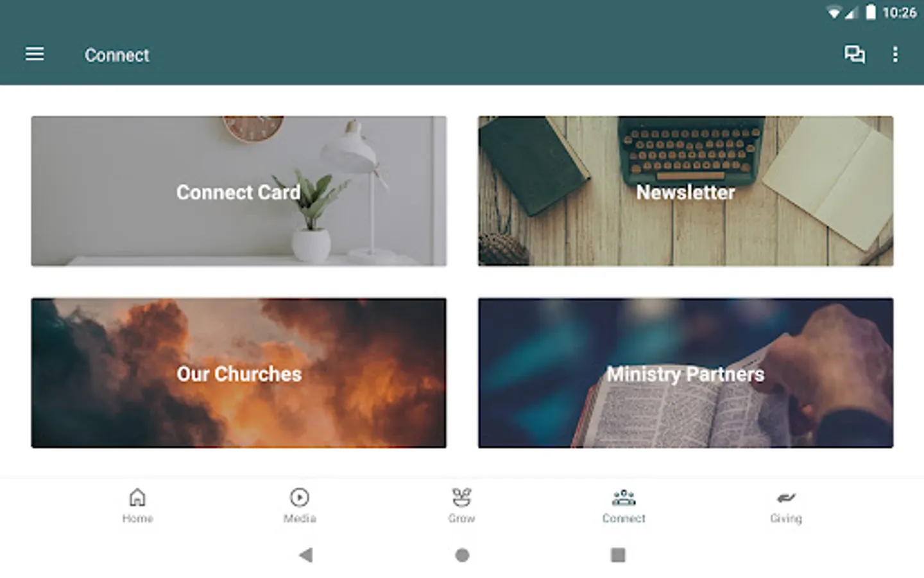The image size is (924, 578).
Task: Switch to the Giving tab label
Action: (x=786, y=518)
